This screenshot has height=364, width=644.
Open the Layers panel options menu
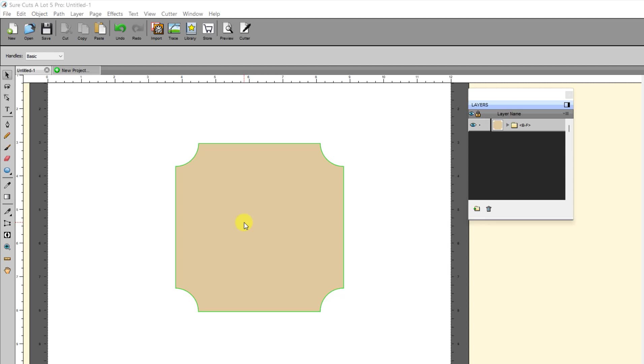[x=566, y=114]
